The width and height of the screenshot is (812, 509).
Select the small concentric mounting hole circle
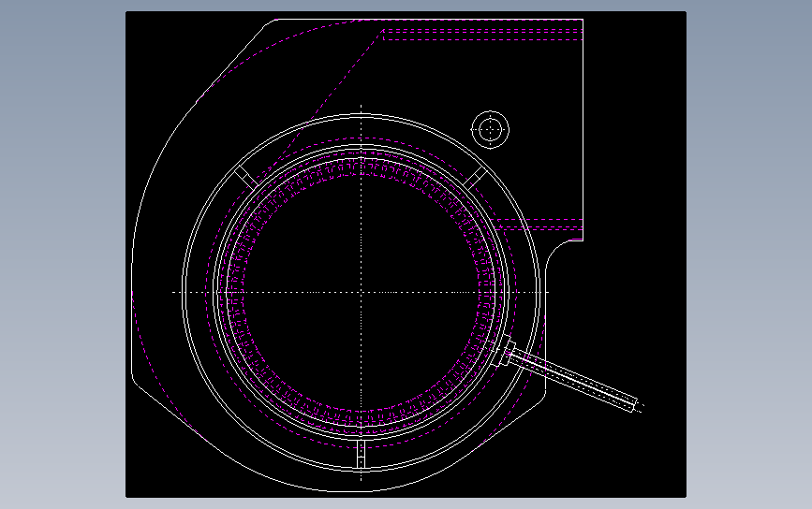(490, 129)
